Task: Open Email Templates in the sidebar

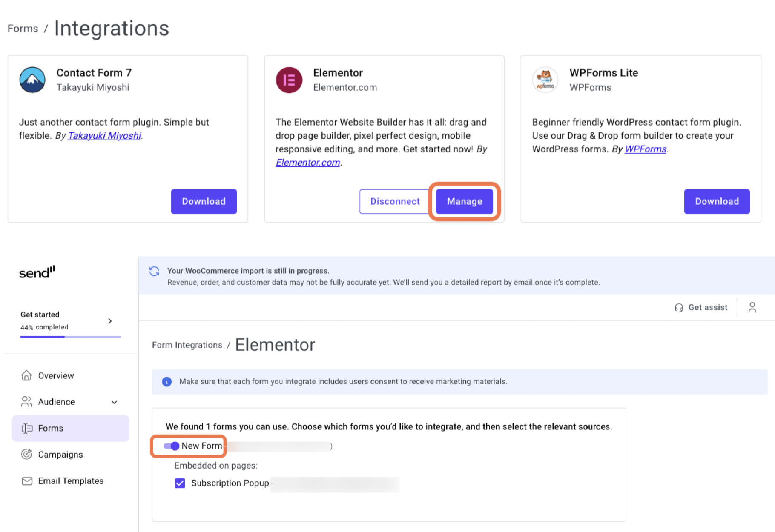Action: click(71, 481)
